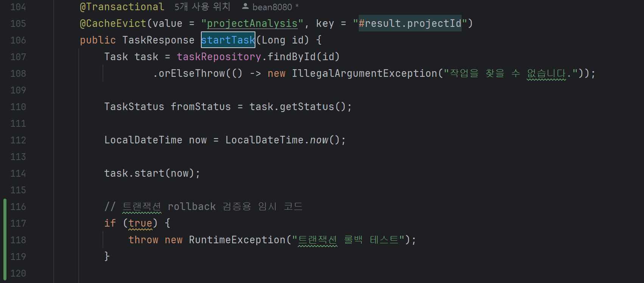Image resolution: width=644 pixels, height=283 pixels.
Task: Place cursor on the startTask method name
Action: tap(228, 40)
